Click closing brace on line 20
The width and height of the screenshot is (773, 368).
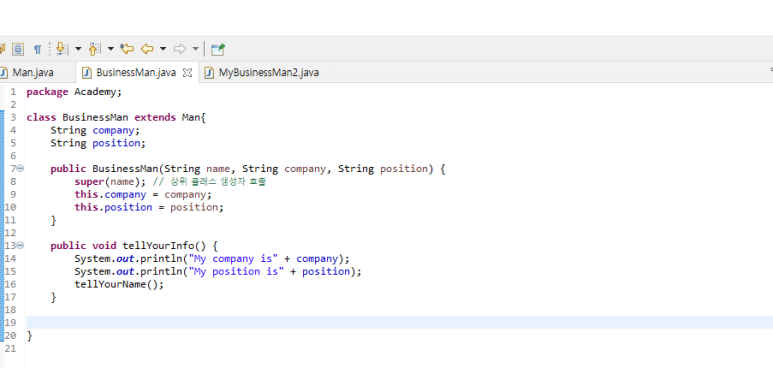(x=29, y=335)
